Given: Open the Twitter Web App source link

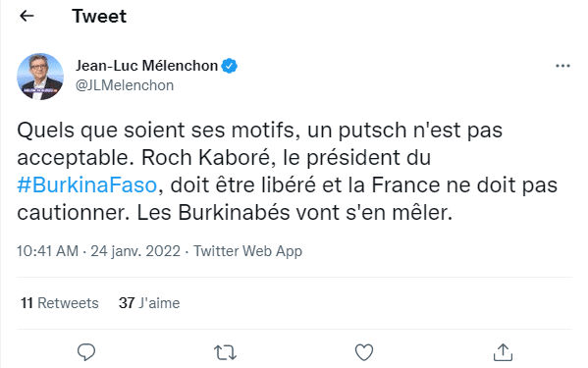Looking at the screenshot, I should [248, 251].
